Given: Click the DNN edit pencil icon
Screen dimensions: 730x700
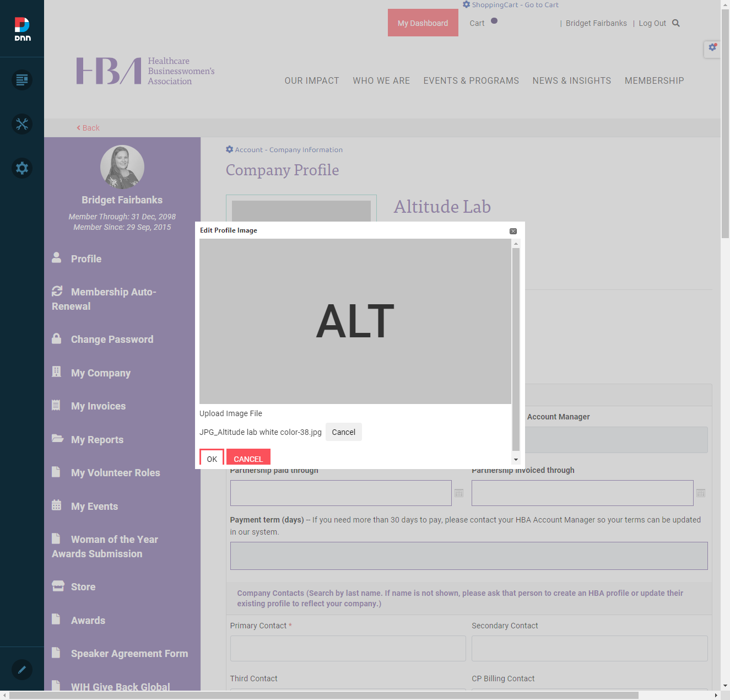Looking at the screenshot, I should click(x=22, y=670).
